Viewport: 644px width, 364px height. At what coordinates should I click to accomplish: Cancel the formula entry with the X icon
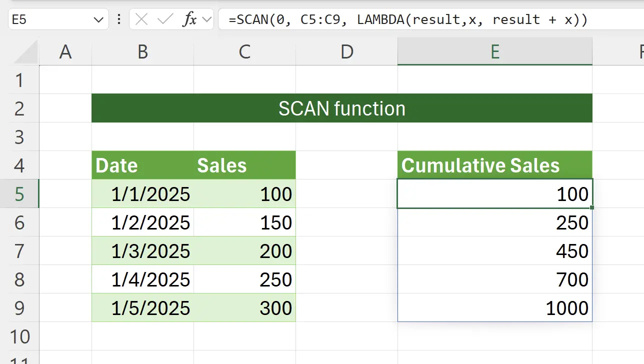141,19
